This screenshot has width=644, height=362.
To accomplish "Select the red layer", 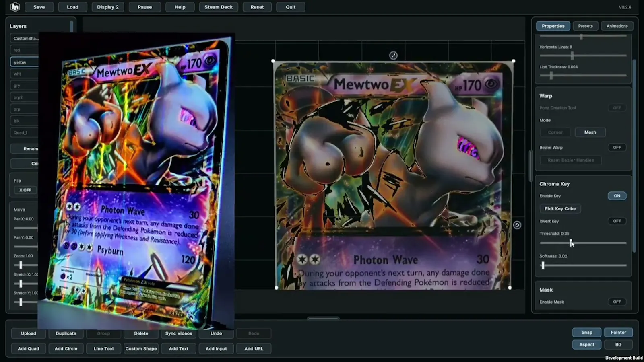I will pyautogui.click(x=25, y=50).
